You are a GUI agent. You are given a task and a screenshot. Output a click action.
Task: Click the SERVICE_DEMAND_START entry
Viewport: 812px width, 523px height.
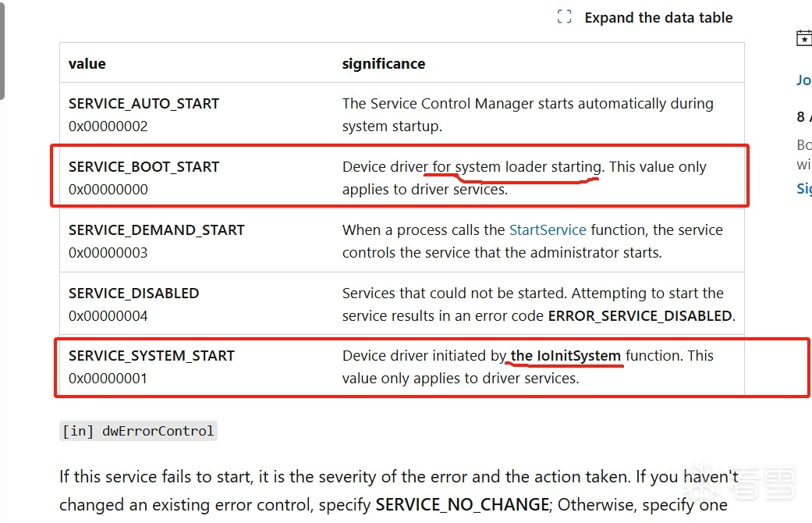[x=156, y=230]
